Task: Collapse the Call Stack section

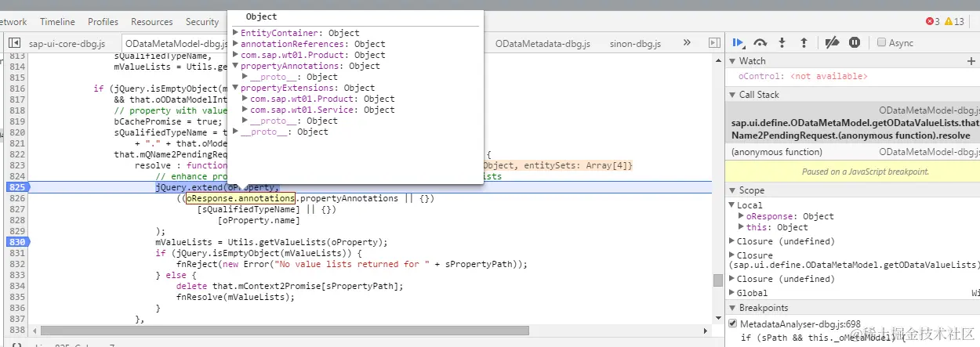Action: click(x=733, y=95)
